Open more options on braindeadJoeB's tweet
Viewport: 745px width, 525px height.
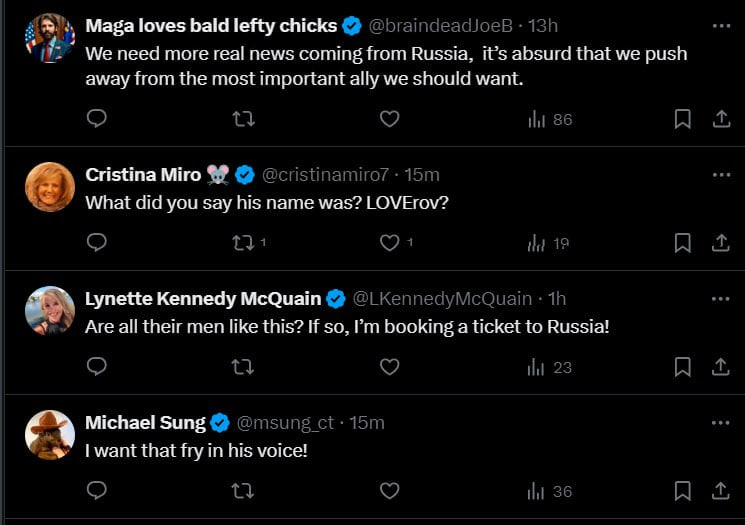point(720,25)
